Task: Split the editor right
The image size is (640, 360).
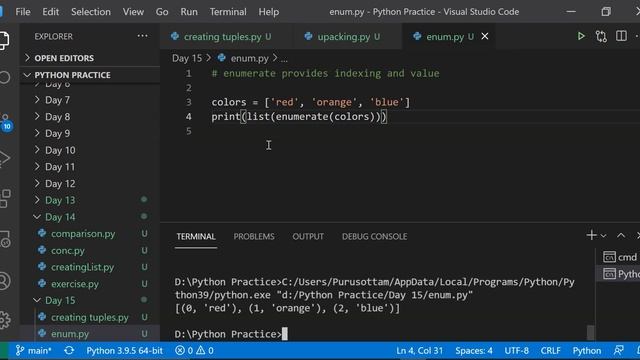Action: (x=621, y=36)
